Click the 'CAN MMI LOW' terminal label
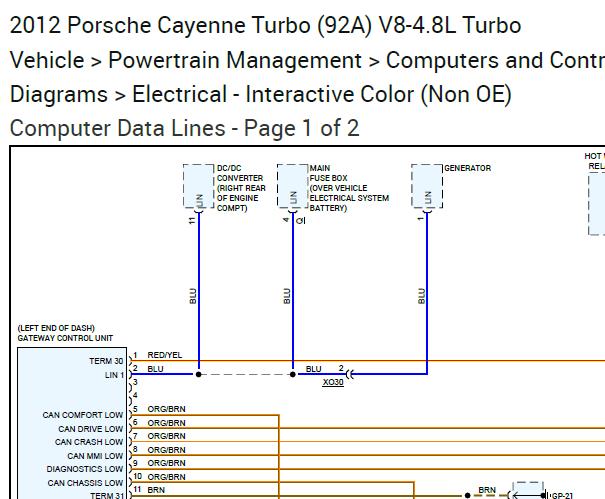This screenshot has width=605, height=499. click(95, 456)
